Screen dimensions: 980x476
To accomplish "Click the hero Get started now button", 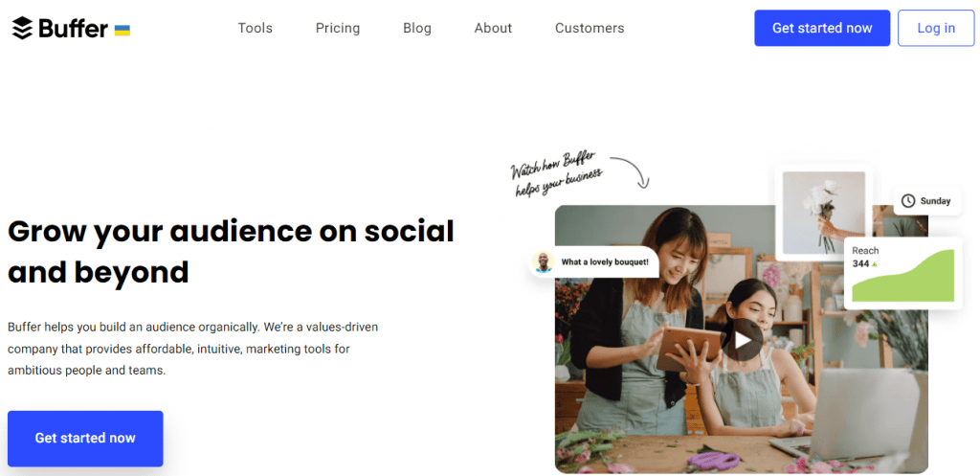I will click(x=85, y=438).
